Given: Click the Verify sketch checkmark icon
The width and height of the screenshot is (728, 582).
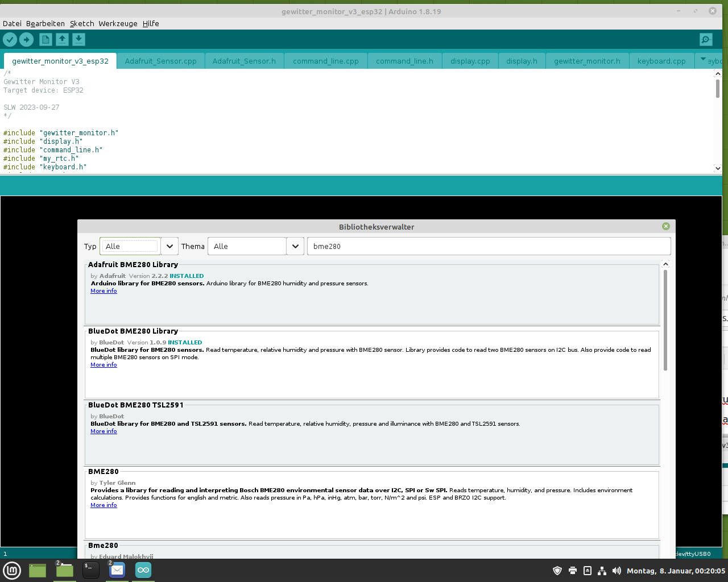Looking at the screenshot, I should click(10, 39).
